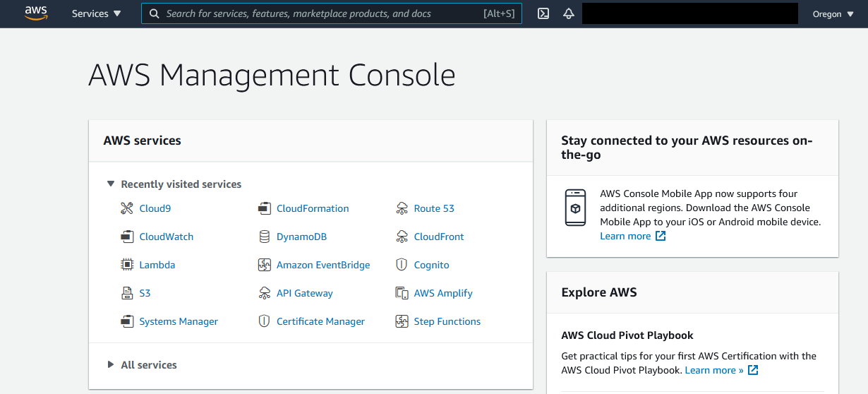Click external link icon beside mobile app Learn more
The image size is (868, 394).
tap(661, 236)
